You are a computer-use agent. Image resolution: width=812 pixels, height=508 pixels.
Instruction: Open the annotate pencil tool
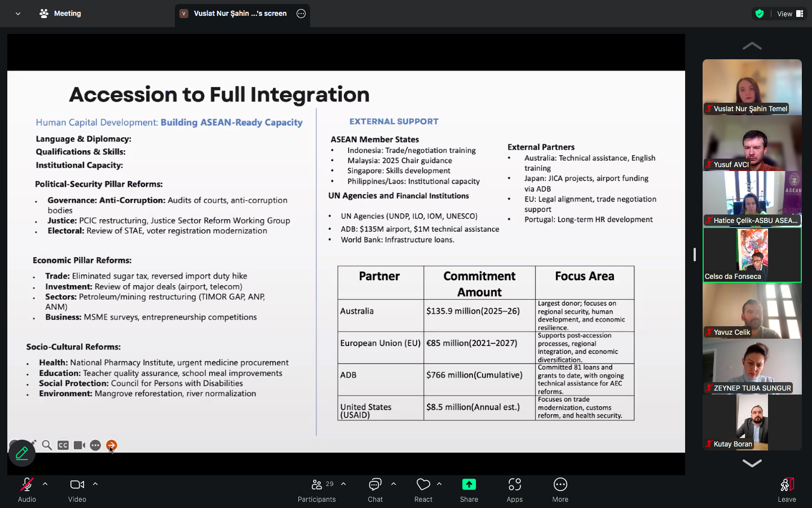22,453
